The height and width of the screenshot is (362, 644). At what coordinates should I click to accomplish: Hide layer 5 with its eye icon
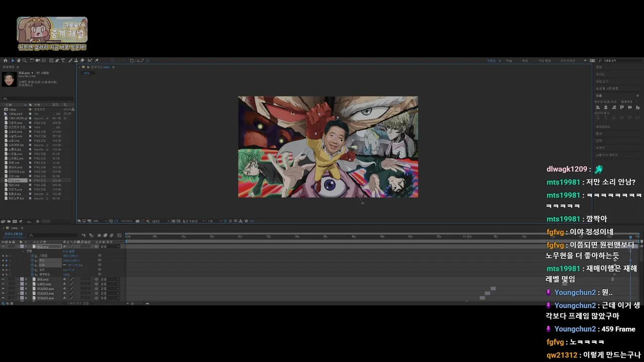[x=3, y=293]
